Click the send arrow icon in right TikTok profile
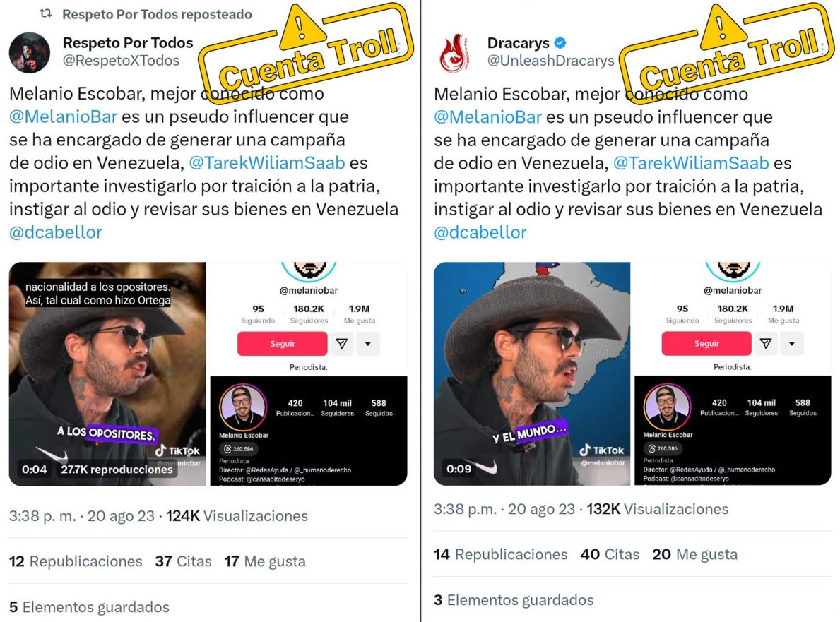The width and height of the screenshot is (840, 622). (766, 344)
